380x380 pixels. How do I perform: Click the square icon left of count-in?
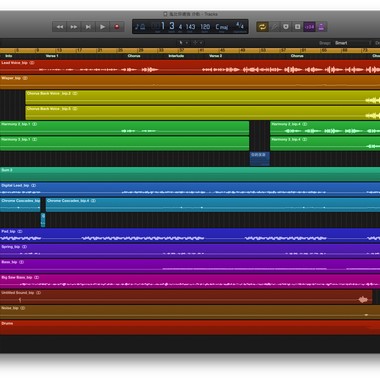[298, 27]
